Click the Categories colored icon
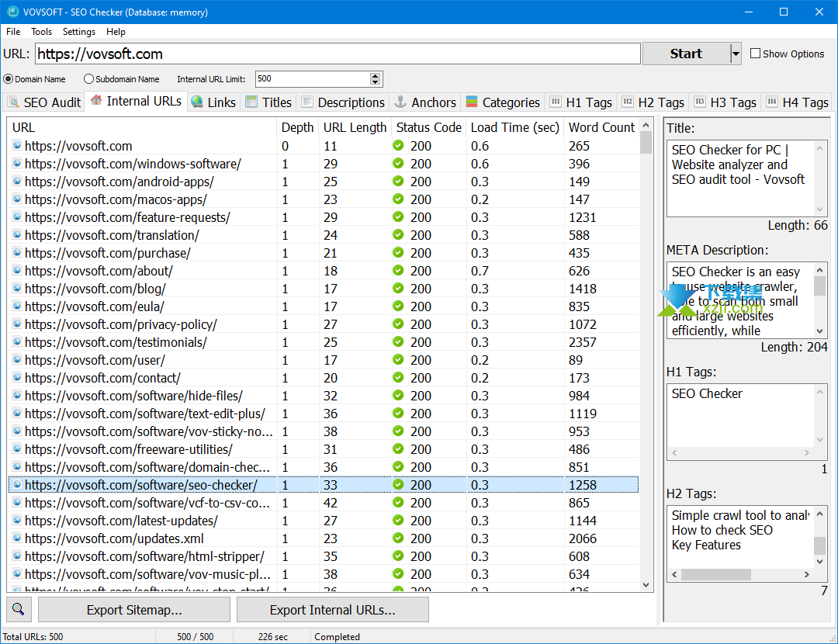 472,102
